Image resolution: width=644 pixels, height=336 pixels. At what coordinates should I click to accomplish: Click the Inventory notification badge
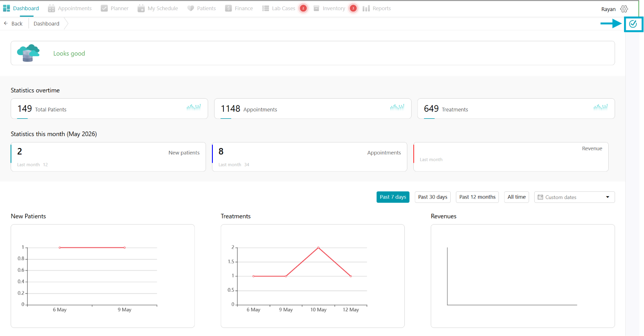tap(353, 9)
